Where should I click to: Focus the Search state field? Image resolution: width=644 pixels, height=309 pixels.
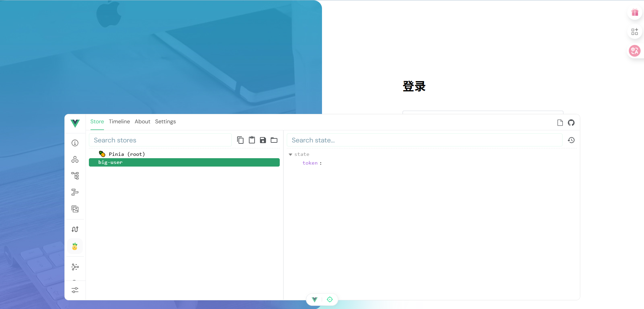[425, 140]
